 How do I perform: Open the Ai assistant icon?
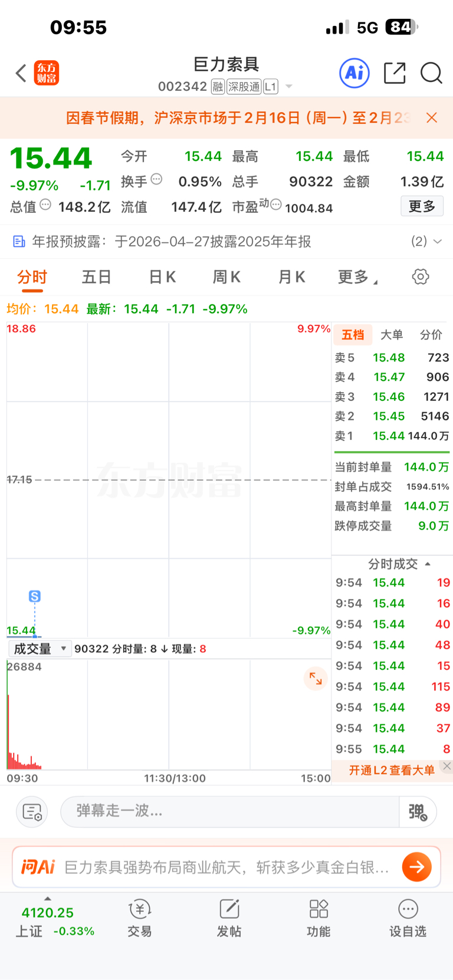click(x=354, y=73)
